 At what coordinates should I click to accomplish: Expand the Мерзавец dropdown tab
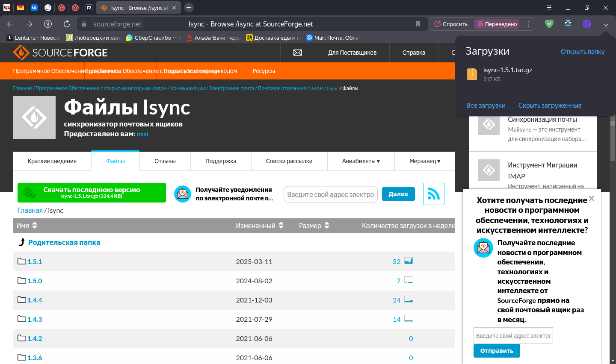click(424, 161)
